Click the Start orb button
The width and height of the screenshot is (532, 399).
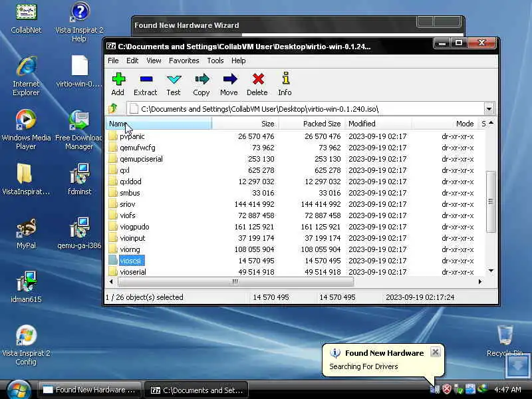coord(19,390)
